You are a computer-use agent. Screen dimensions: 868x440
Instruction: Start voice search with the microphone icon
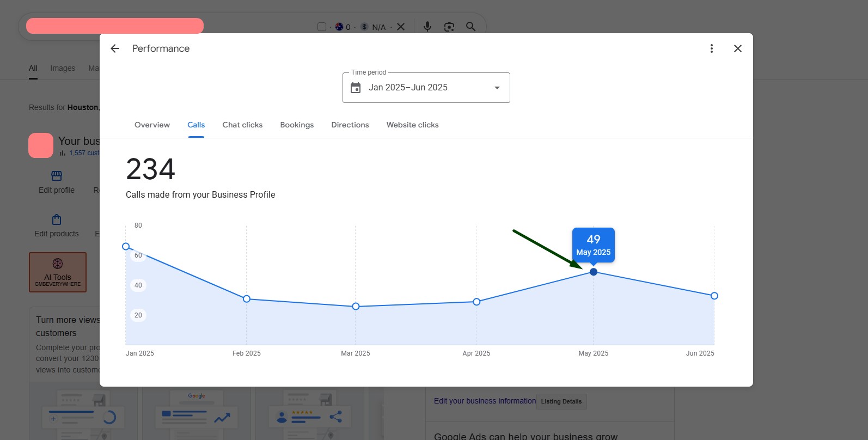click(427, 27)
